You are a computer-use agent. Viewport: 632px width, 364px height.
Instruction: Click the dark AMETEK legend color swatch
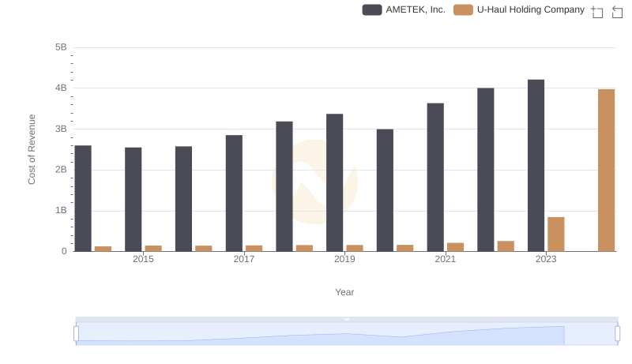[372, 10]
